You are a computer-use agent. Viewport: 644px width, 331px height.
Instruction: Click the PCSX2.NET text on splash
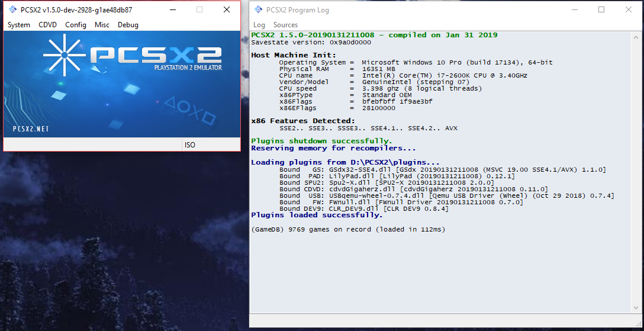(x=31, y=129)
